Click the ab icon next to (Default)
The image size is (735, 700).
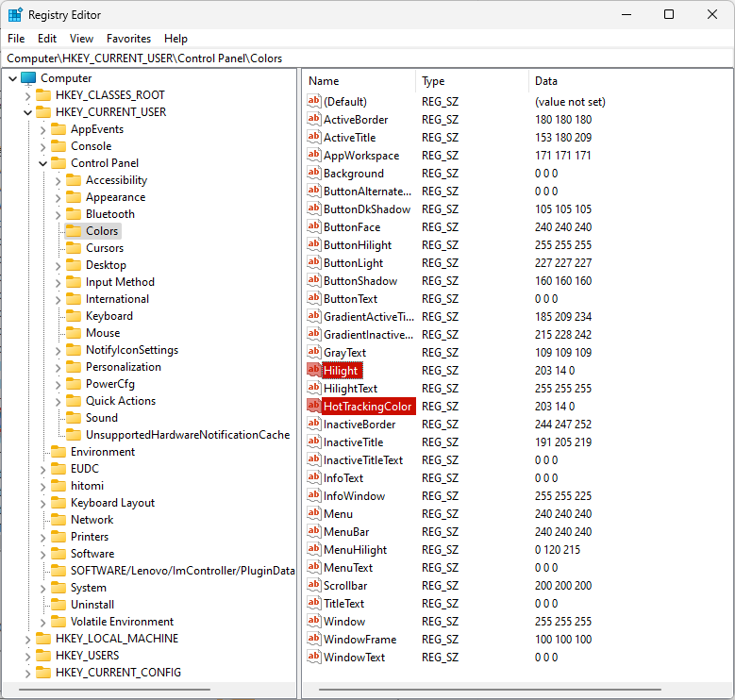[313, 101]
